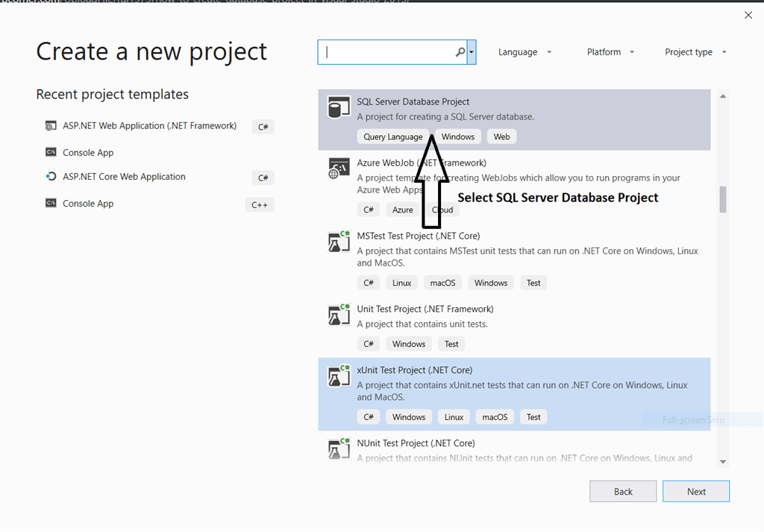Click the search magnifier icon
The image size is (764, 532).
pyautogui.click(x=460, y=52)
